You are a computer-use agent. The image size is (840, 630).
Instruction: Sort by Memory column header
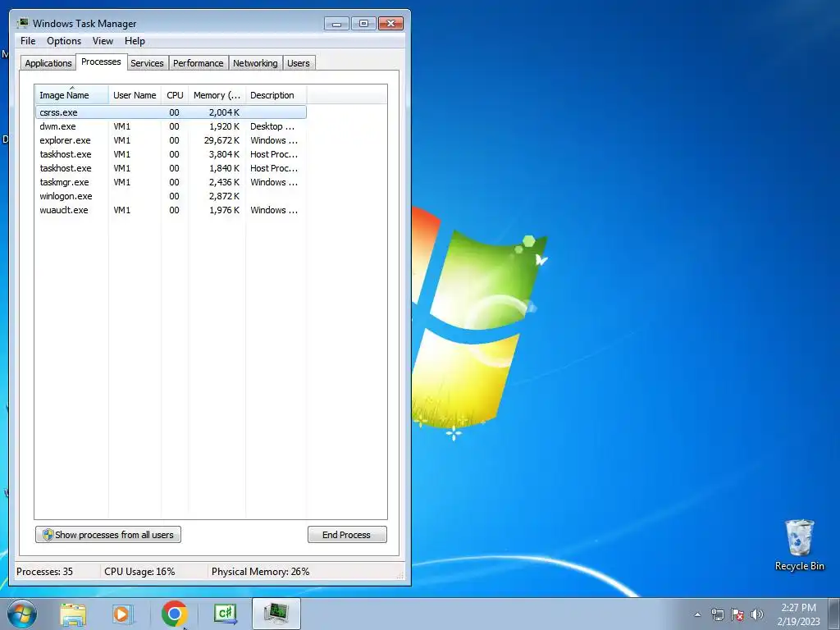coord(217,95)
